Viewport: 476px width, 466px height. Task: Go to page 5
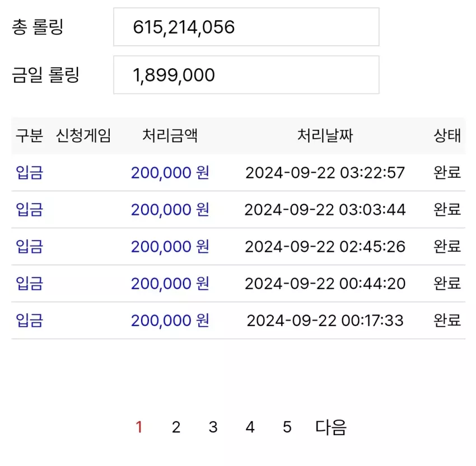[287, 427]
